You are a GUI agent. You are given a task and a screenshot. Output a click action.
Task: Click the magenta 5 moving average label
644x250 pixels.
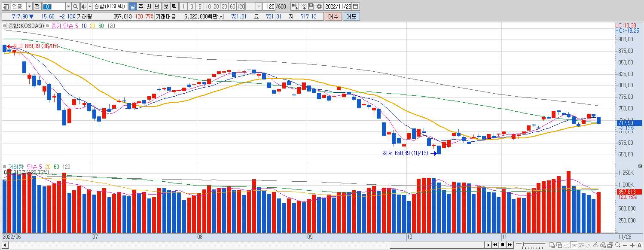coord(76,26)
